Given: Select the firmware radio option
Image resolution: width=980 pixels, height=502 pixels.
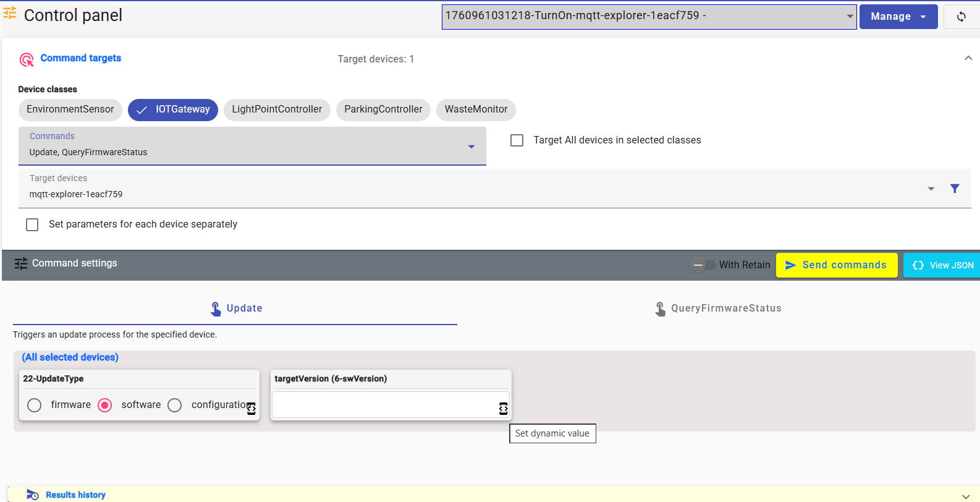Looking at the screenshot, I should (x=35, y=405).
